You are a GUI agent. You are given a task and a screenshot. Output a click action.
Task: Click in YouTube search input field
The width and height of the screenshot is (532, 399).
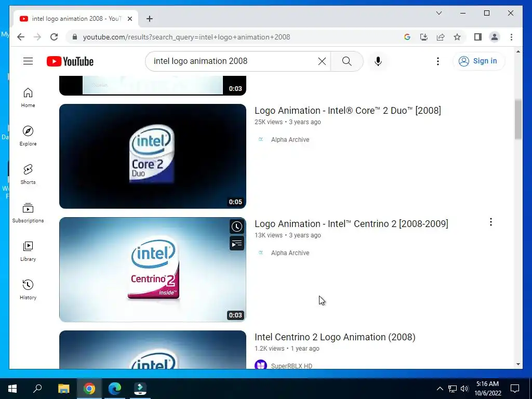click(234, 61)
